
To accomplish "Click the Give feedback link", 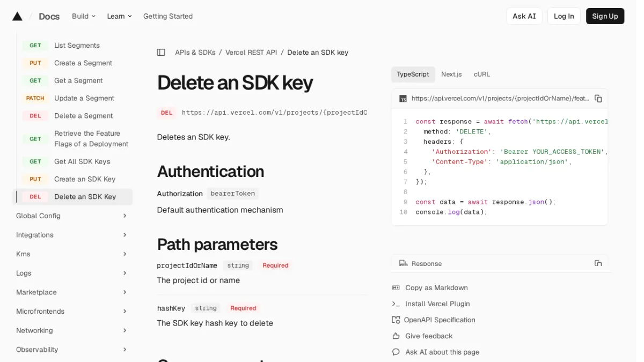I will pyautogui.click(x=429, y=336).
